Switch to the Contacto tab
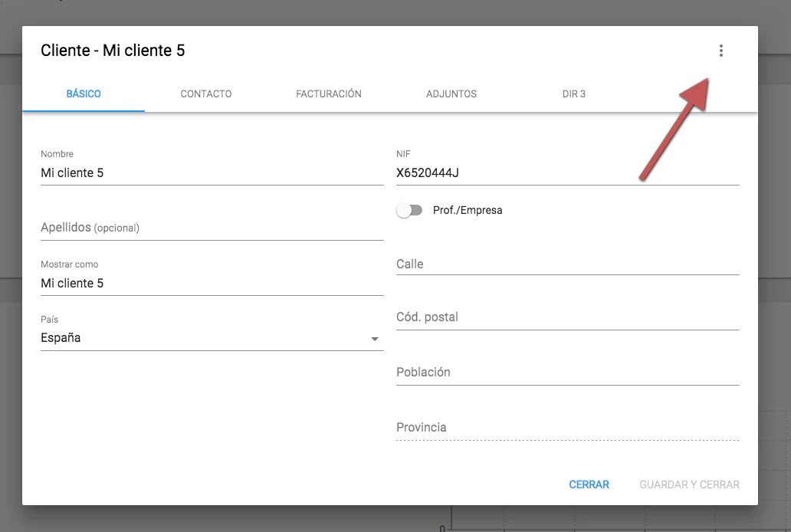 click(206, 94)
